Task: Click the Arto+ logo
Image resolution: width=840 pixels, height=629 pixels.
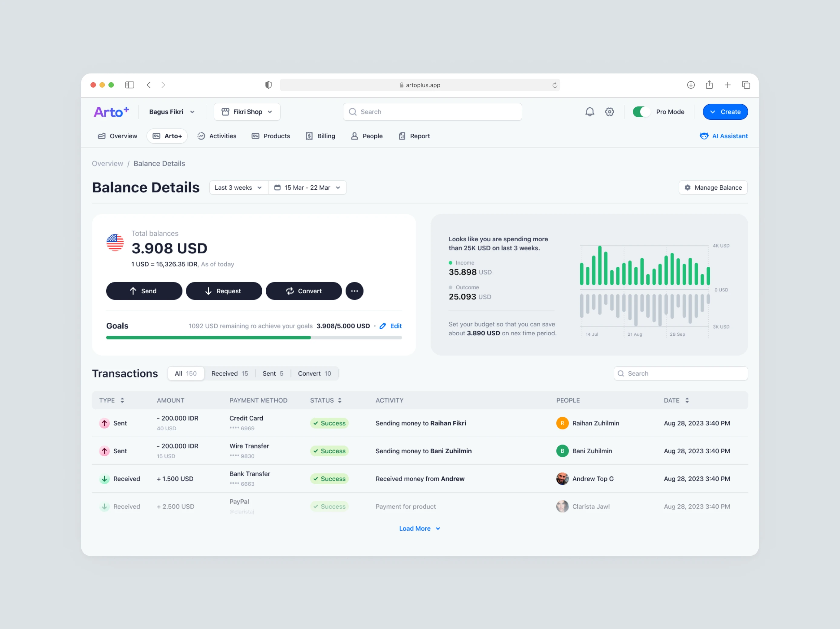Action: click(111, 112)
